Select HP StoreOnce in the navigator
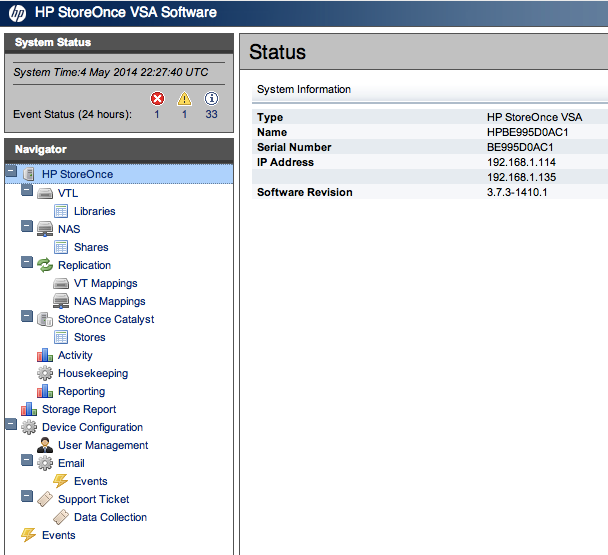Screen dimensions: 608x555 tap(78, 174)
